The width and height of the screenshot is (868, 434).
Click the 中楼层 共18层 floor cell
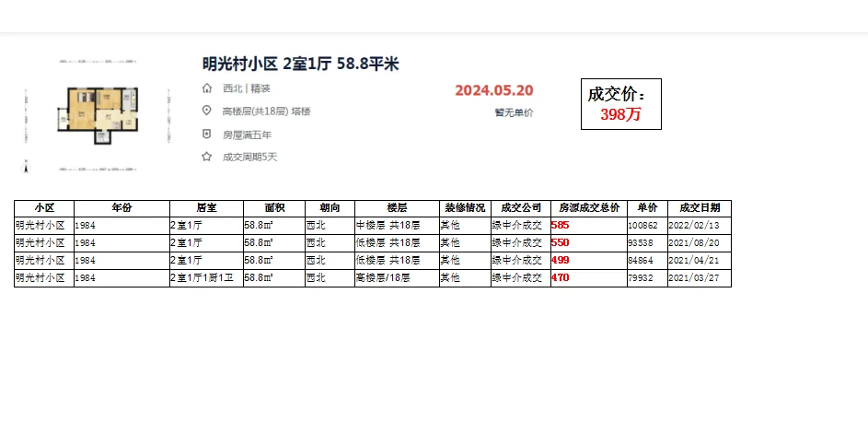pyautogui.click(x=397, y=226)
